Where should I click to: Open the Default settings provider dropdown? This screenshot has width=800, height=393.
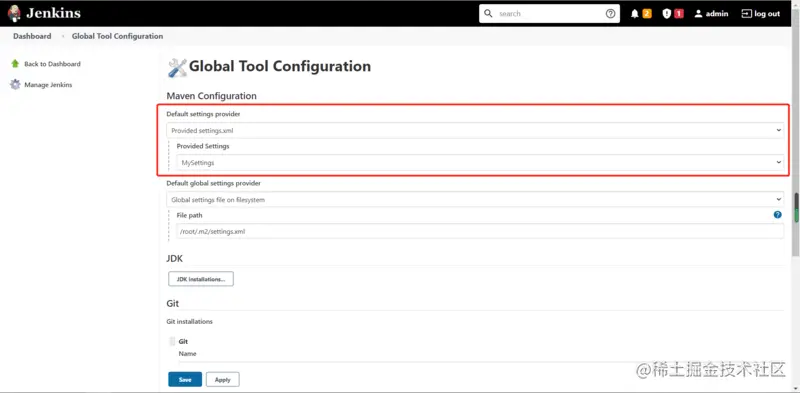tap(475, 131)
